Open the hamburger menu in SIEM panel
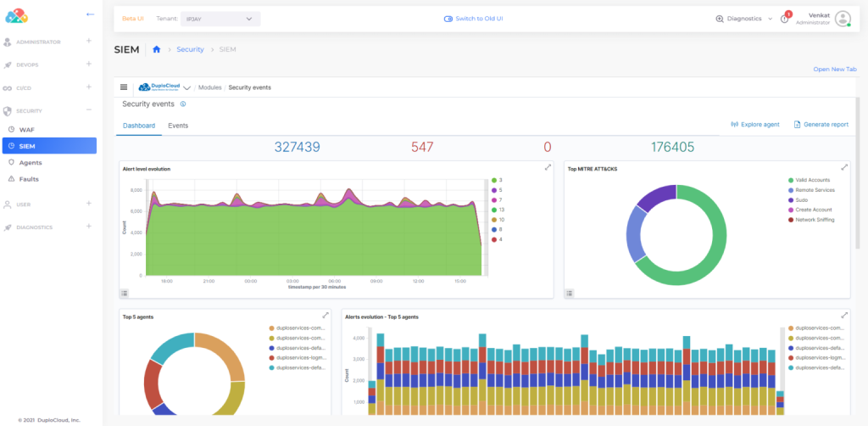 (x=124, y=87)
